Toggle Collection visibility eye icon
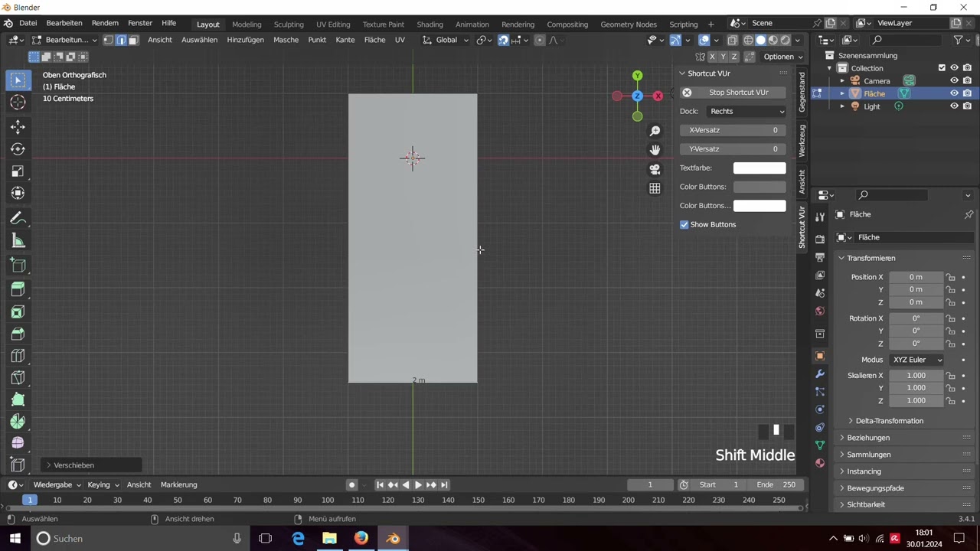Viewport: 980px width, 551px height. pyautogui.click(x=954, y=68)
